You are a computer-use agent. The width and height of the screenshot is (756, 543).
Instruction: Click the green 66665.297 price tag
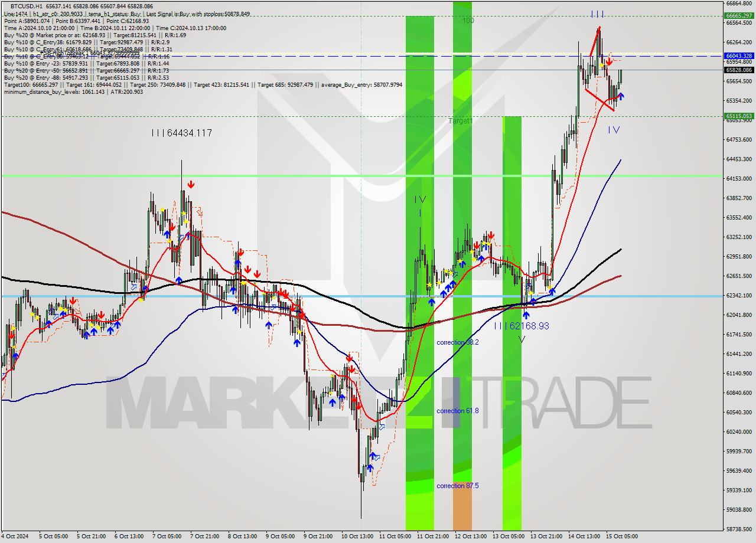click(x=739, y=15)
